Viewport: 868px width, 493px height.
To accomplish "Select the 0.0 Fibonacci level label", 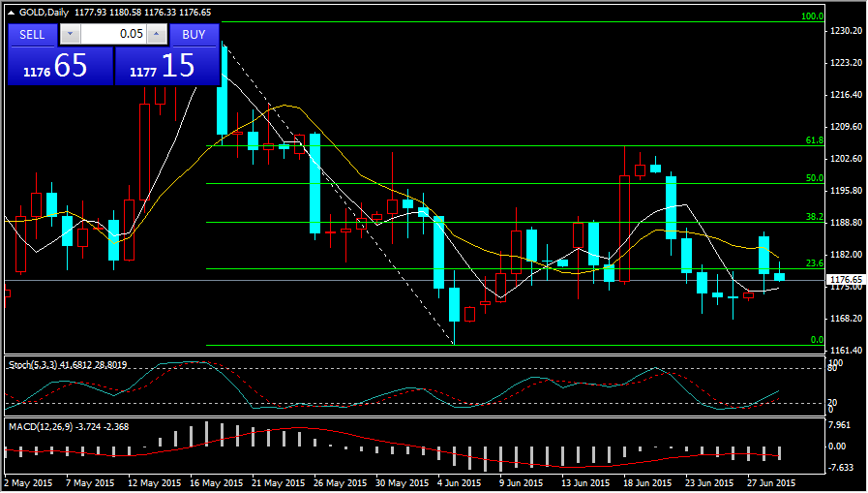I will coord(817,340).
